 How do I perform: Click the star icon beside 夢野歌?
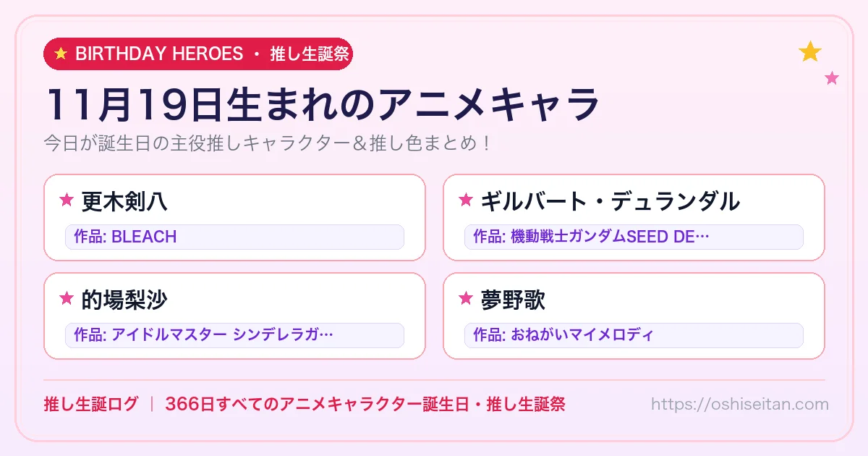466,299
